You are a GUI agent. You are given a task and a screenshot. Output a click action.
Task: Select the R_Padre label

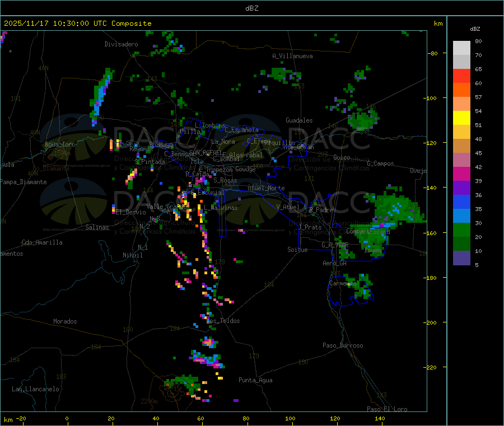(321, 210)
